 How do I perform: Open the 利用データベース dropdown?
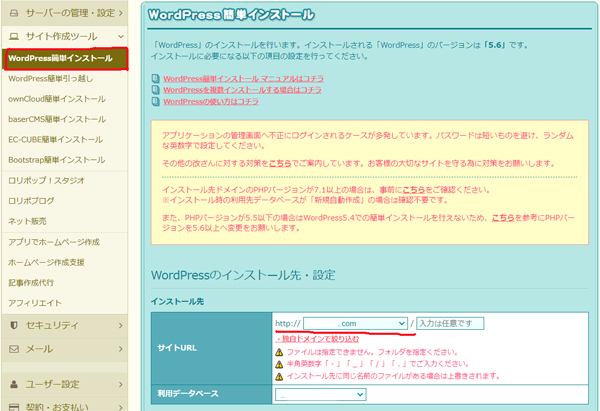(320, 395)
